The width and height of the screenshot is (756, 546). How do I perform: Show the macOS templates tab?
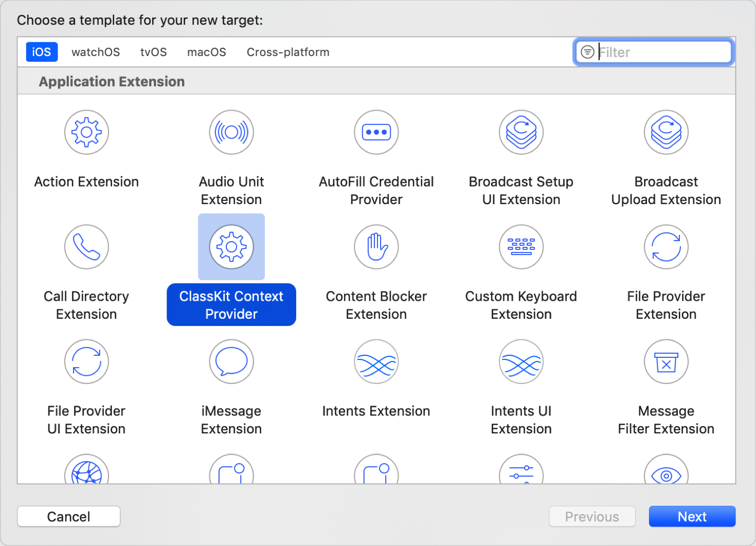[207, 52]
